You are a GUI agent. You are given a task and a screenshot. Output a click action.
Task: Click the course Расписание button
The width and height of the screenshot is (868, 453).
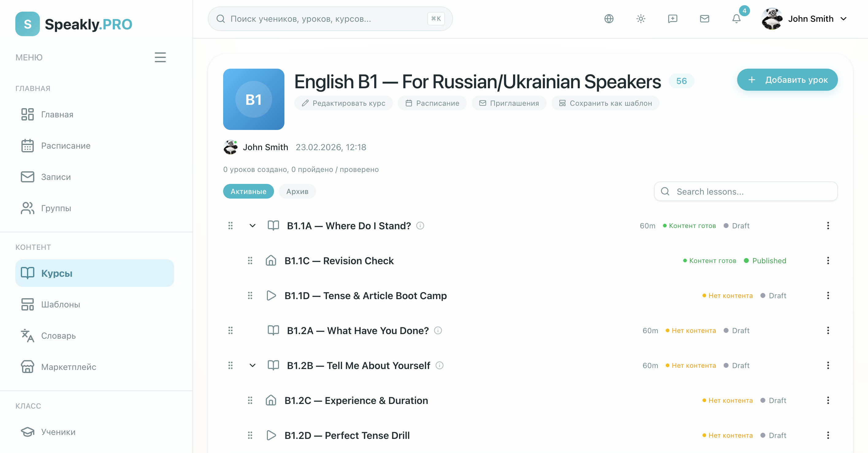pyautogui.click(x=432, y=103)
